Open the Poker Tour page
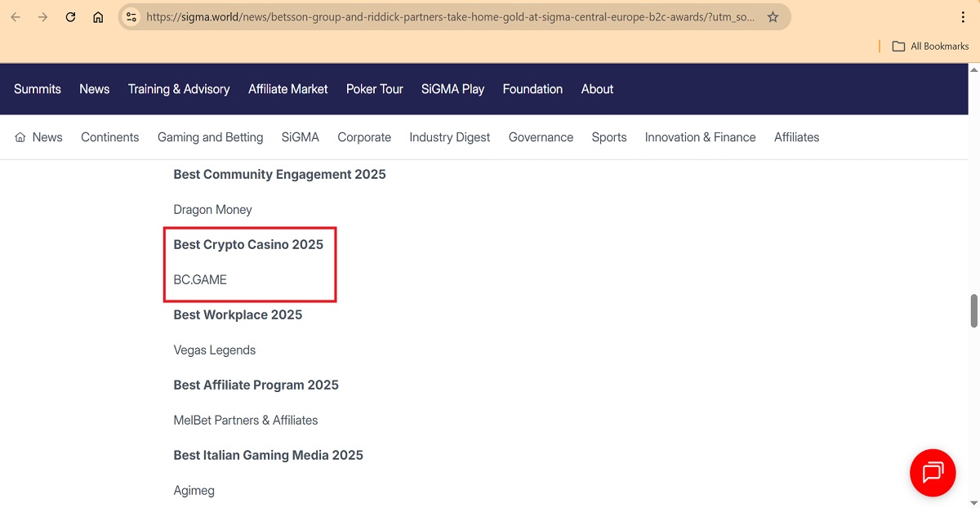 pos(375,89)
